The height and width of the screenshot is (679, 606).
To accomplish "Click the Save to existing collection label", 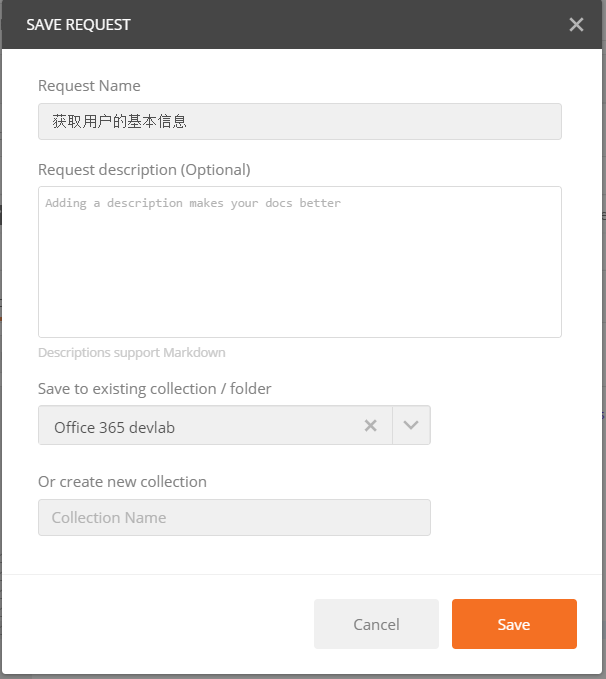I will click(x=154, y=389).
